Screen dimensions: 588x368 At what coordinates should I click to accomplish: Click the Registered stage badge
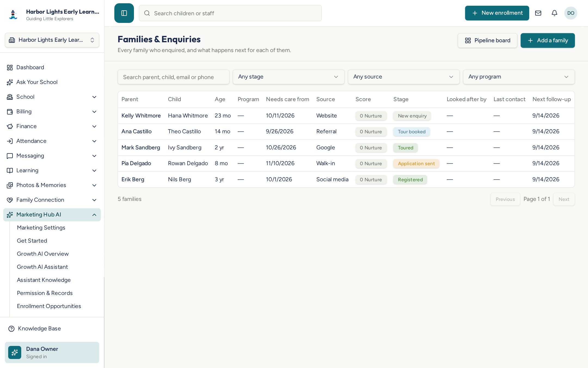(x=410, y=180)
